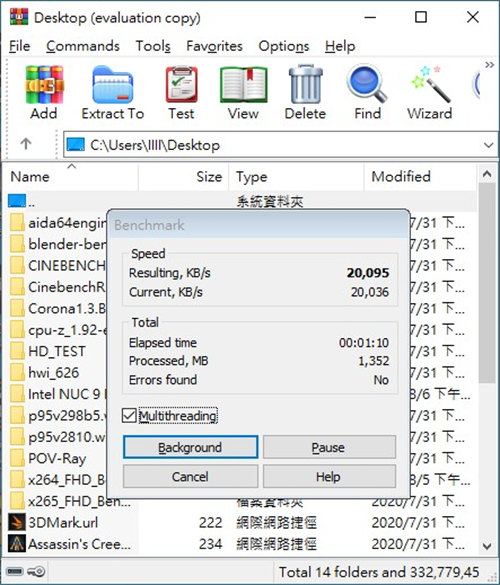Open the Options menu
This screenshot has height=585, width=500.
284,46
